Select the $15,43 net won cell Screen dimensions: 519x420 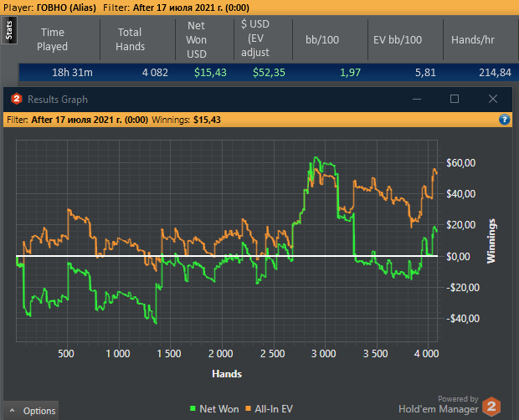point(210,73)
